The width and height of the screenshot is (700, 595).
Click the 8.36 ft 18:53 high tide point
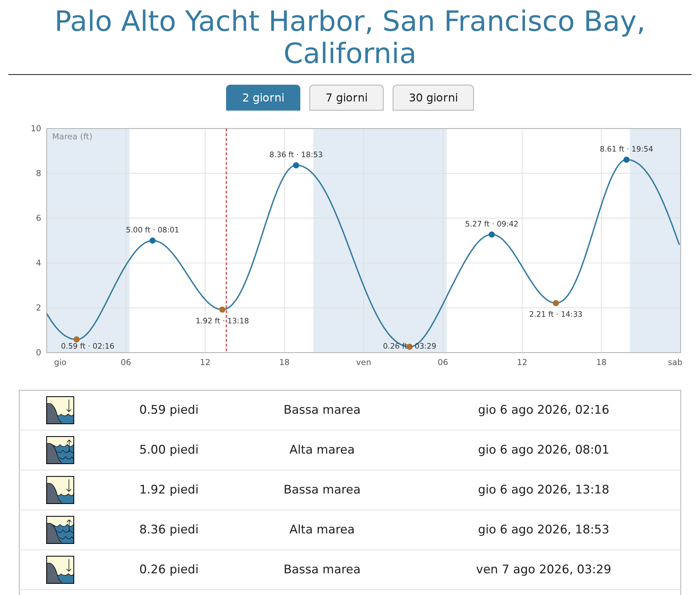click(296, 165)
